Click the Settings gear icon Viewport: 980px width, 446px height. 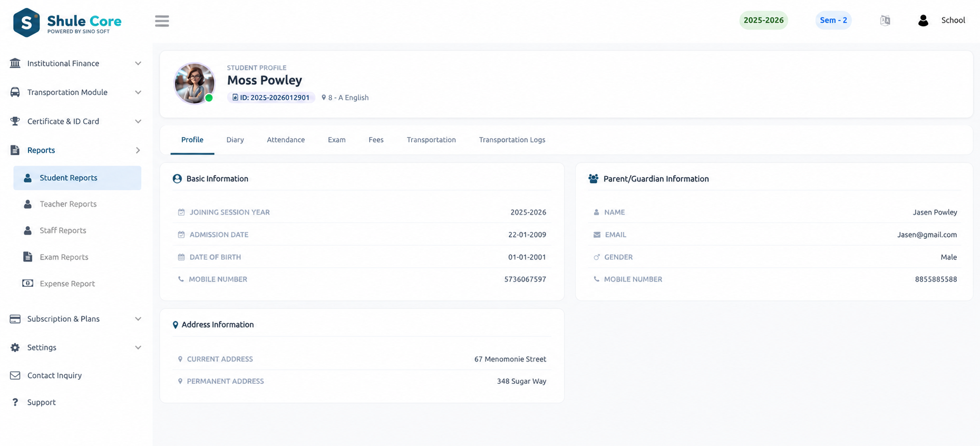15,347
